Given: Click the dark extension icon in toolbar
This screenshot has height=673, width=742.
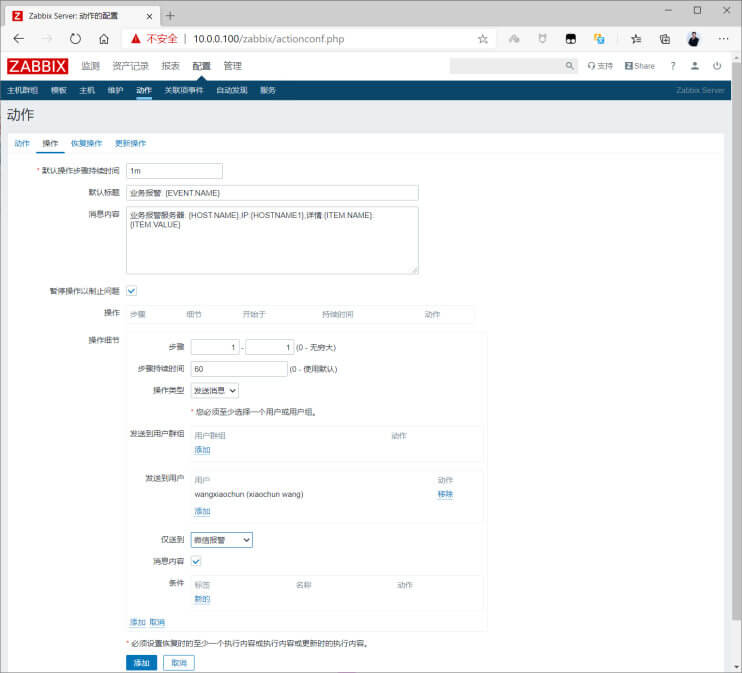Looking at the screenshot, I should 571,39.
